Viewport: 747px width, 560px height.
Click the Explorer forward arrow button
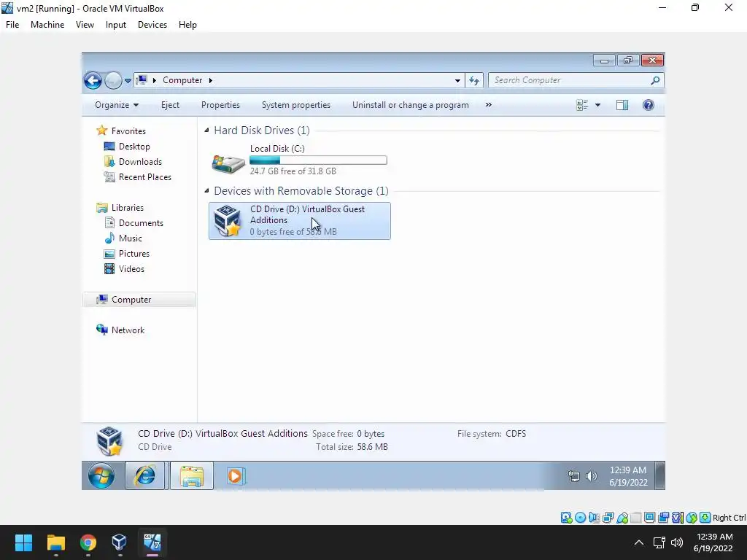tap(113, 80)
